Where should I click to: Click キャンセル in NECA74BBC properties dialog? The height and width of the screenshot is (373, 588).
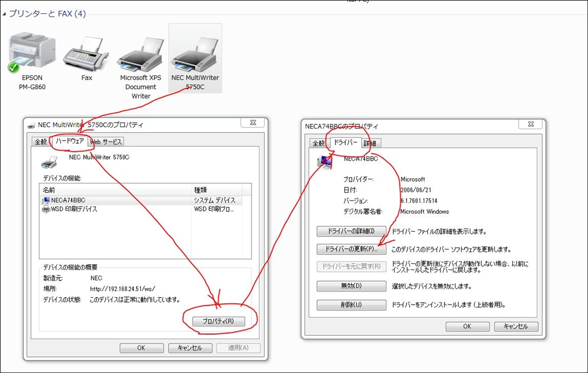(x=516, y=326)
